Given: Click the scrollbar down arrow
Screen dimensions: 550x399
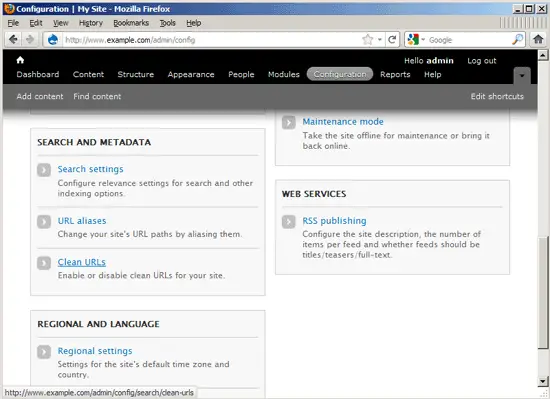Looking at the screenshot, I should click(543, 381).
